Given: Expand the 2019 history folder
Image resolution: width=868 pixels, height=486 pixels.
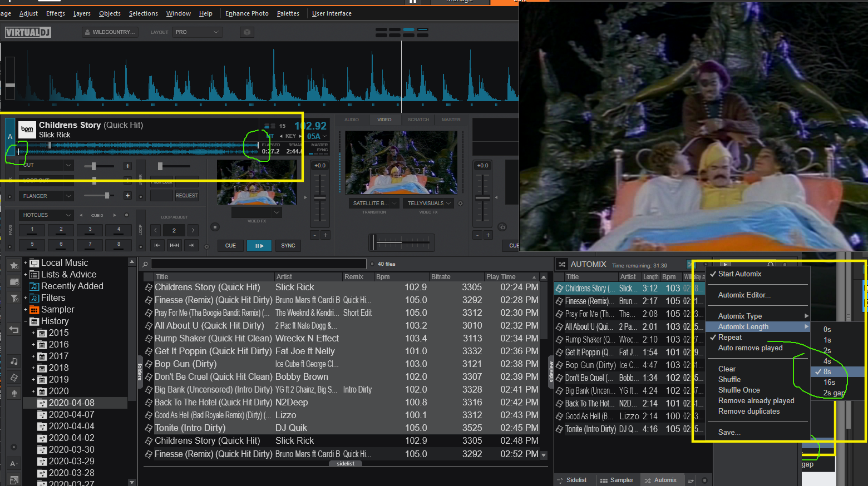Looking at the screenshot, I should [x=33, y=380].
